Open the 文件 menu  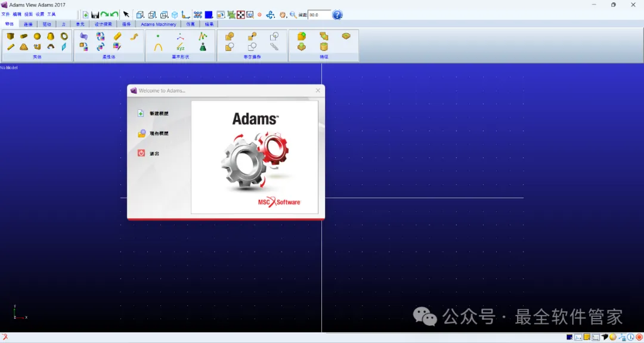5,14
